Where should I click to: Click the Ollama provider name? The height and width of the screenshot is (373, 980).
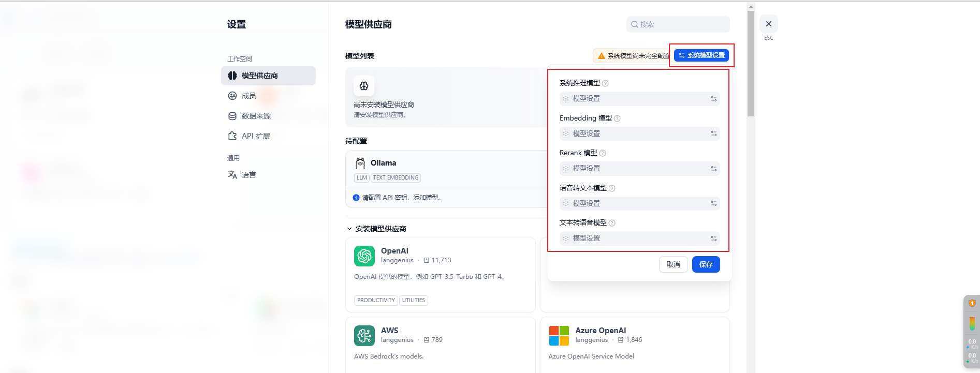384,163
